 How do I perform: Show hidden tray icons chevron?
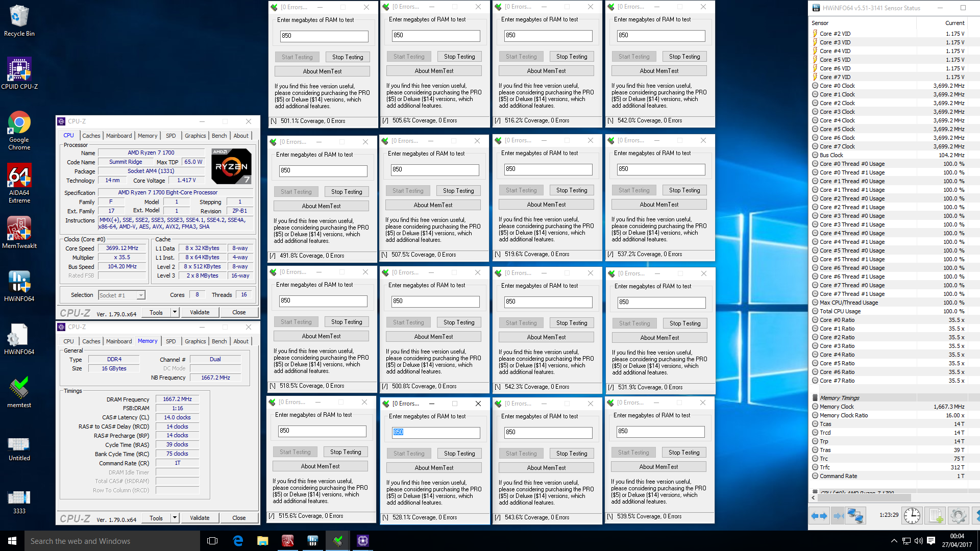[x=894, y=541]
